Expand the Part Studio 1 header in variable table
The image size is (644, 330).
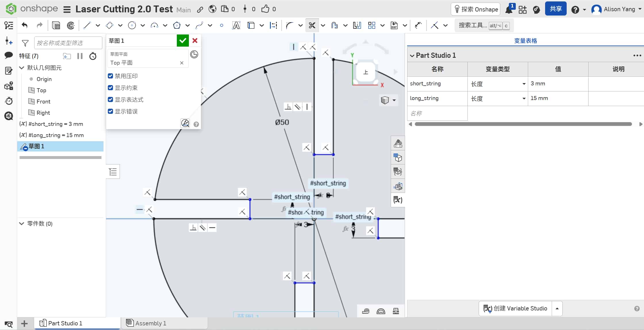click(x=412, y=55)
